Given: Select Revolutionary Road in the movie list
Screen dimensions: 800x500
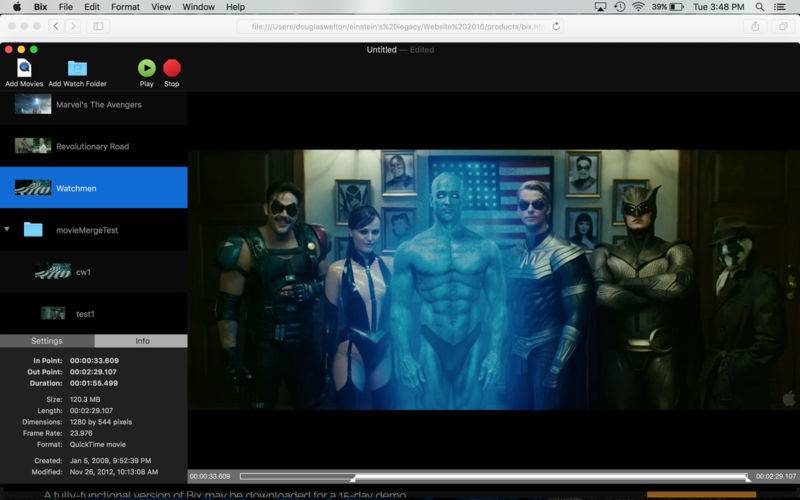Looking at the screenshot, I should pos(94,146).
